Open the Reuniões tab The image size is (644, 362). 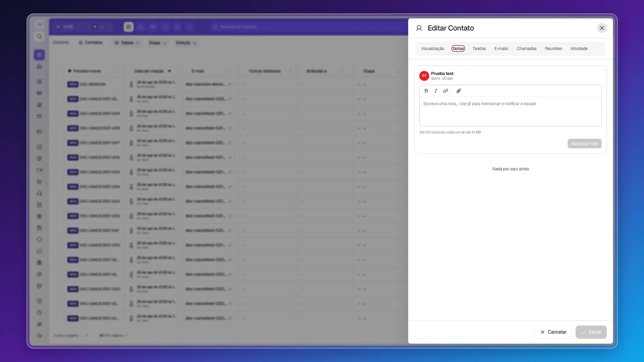(x=553, y=49)
